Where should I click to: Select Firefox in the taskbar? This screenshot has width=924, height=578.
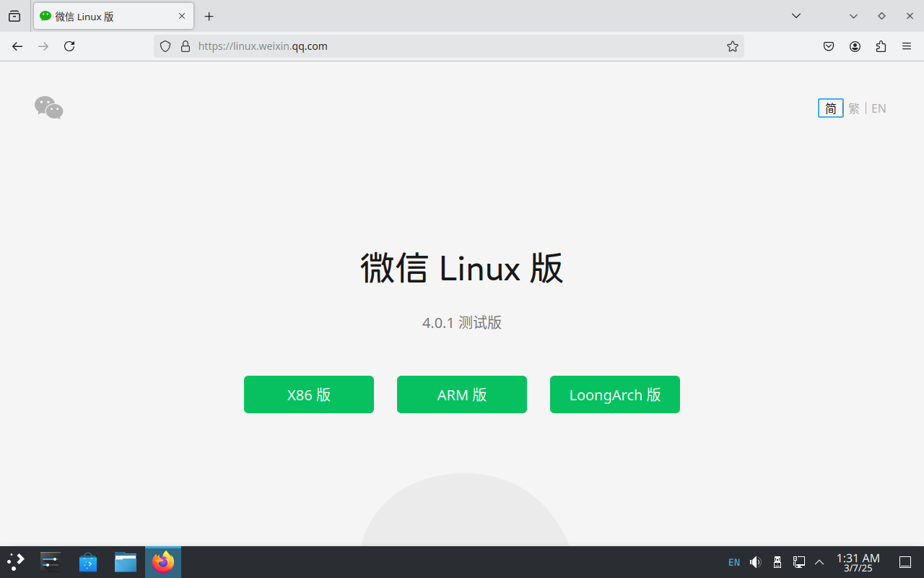pos(163,562)
